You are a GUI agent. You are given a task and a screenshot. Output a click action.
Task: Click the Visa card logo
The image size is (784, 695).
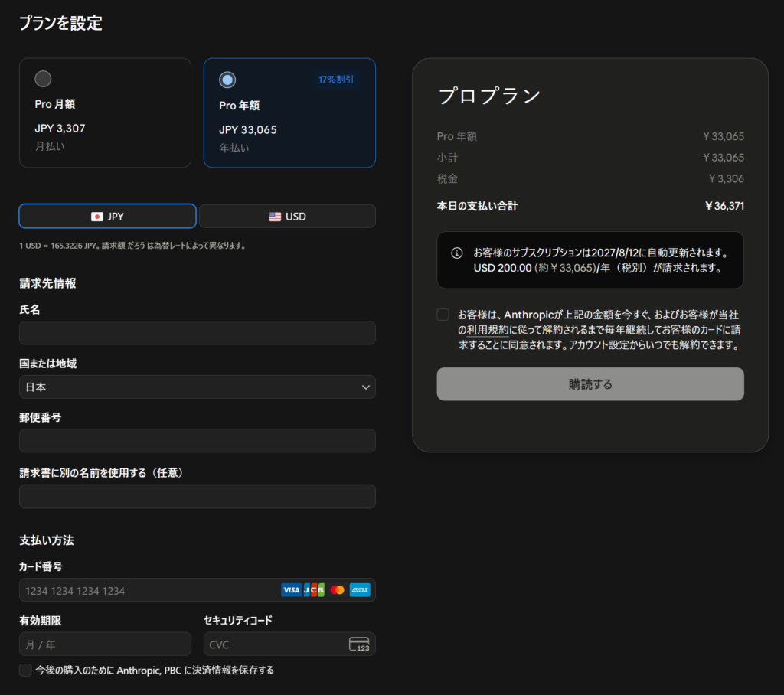(291, 590)
